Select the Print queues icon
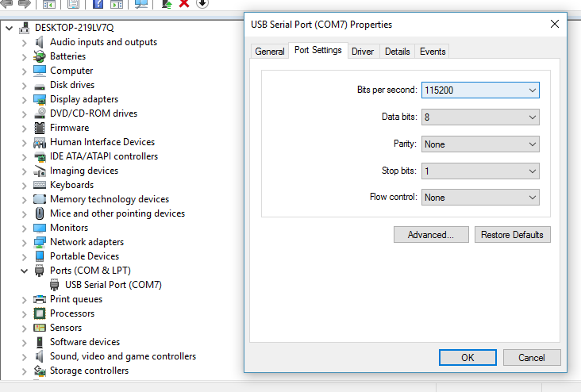The image size is (581, 392). (40, 299)
